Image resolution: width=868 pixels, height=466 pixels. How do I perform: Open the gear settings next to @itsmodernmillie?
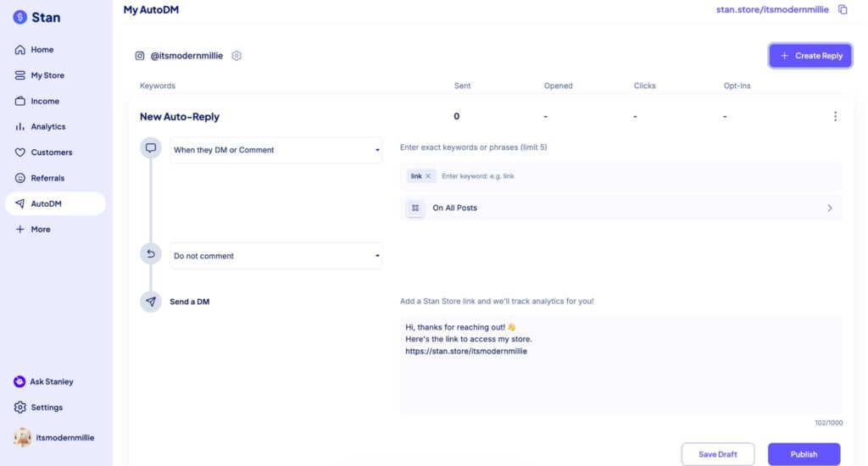point(236,56)
